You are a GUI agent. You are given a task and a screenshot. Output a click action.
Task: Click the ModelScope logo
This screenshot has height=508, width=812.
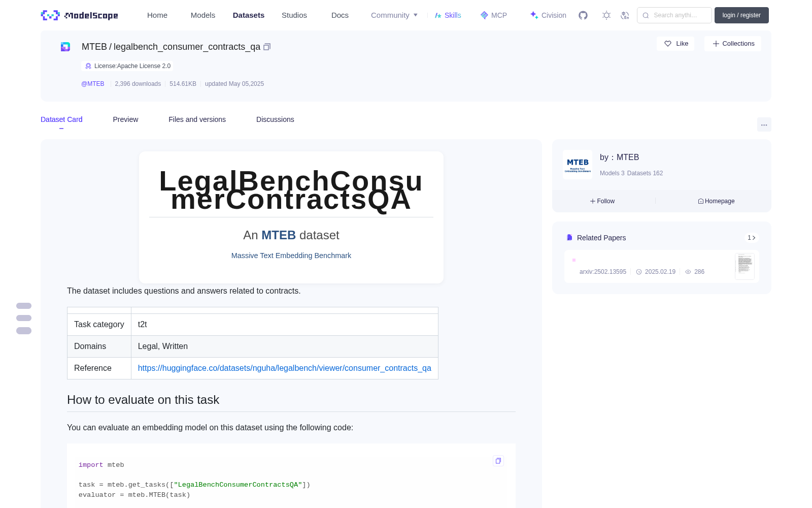pos(80,15)
